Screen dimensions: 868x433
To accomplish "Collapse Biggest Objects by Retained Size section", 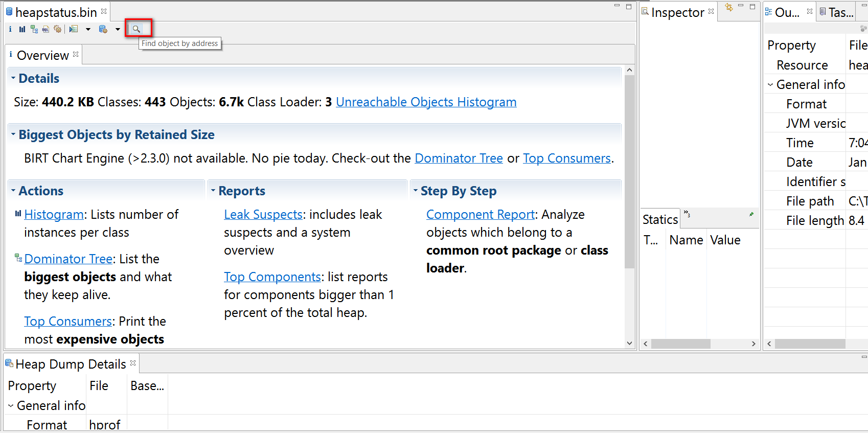I will click(x=13, y=134).
